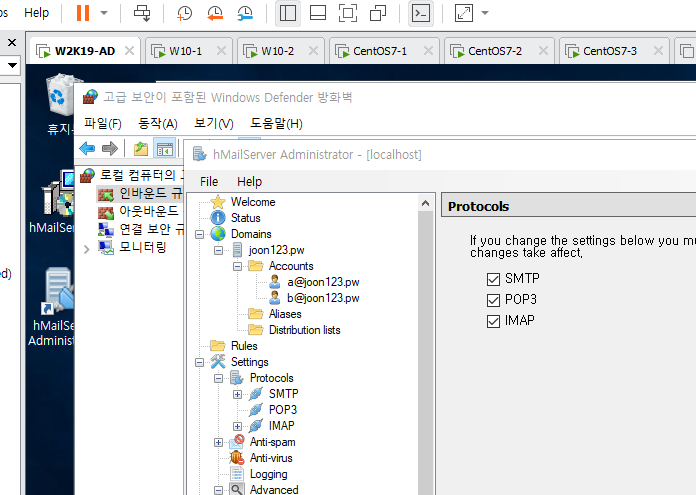Collapse the Settings node

(199, 362)
